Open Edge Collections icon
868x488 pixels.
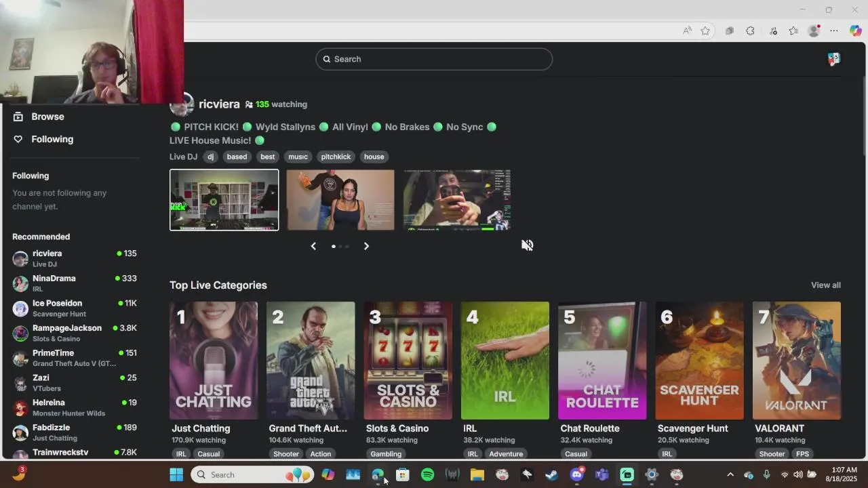729,30
